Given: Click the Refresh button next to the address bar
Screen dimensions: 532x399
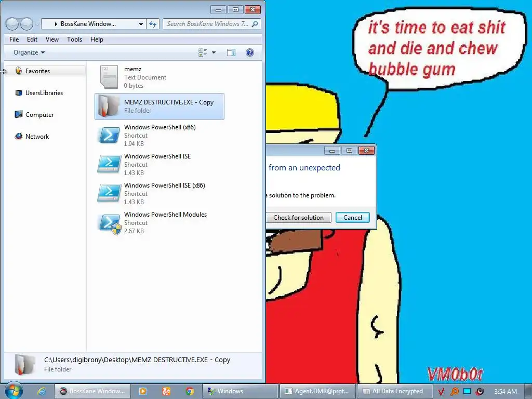Looking at the screenshot, I should point(153,24).
